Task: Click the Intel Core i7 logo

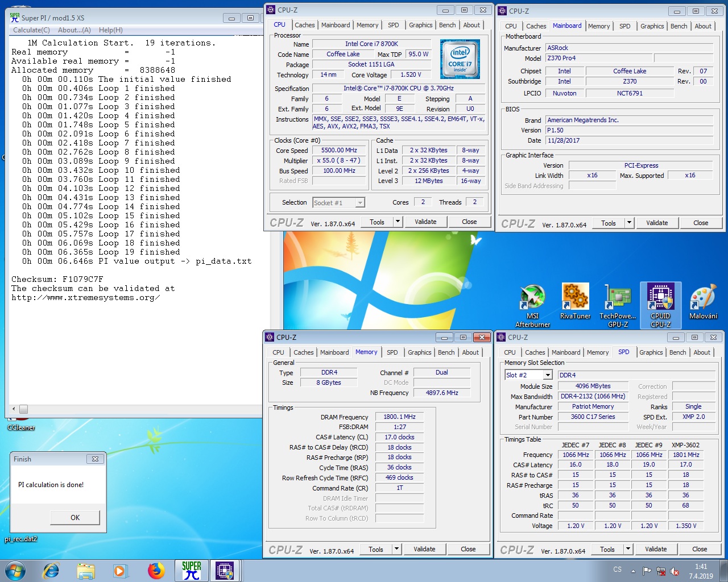Action: 460,59
